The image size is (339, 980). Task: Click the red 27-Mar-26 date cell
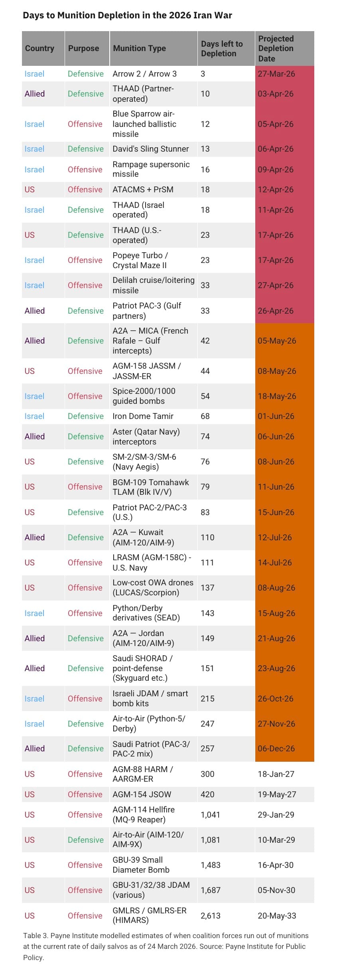(276, 74)
